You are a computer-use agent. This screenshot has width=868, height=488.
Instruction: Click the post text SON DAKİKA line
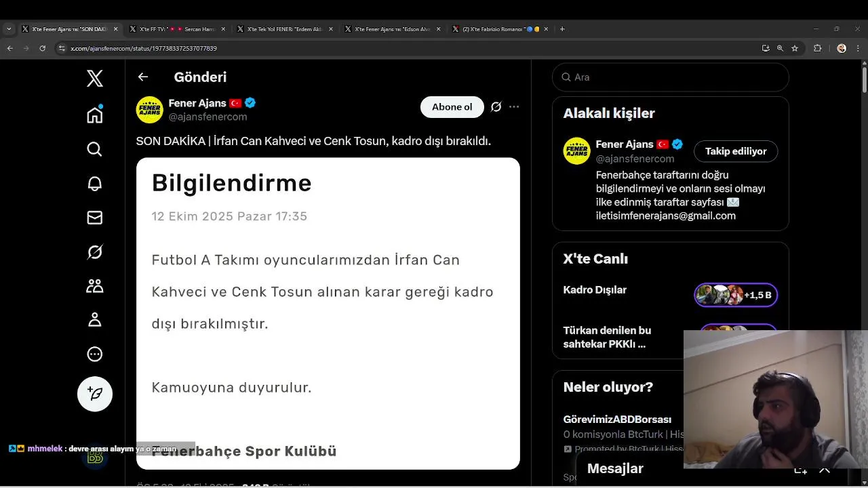(x=313, y=141)
